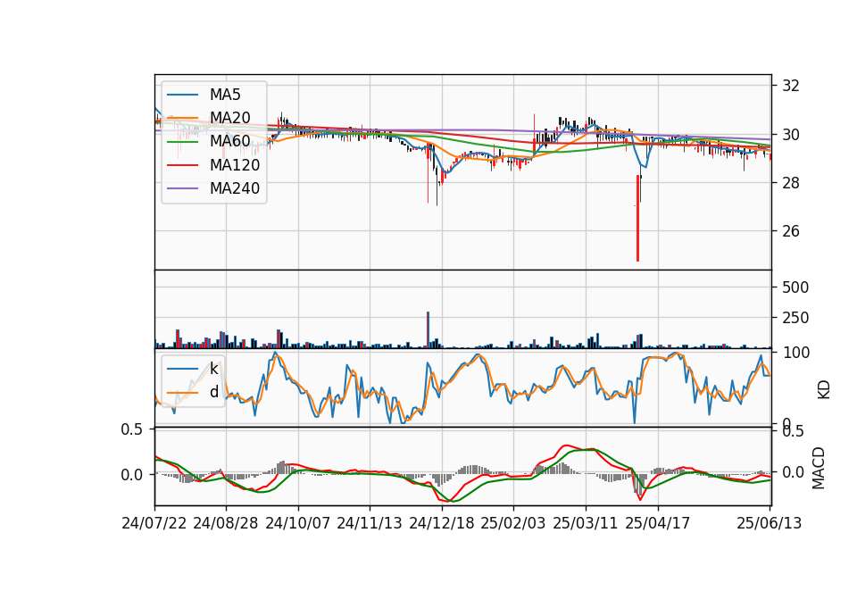Click the MA20 legend label
This screenshot has width=857, height=616.
click(x=230, y=118)
